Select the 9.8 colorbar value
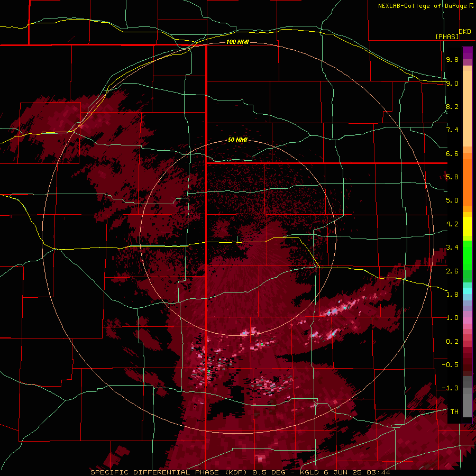The height and width of the screenshot is (476, 476). [452, 59]
